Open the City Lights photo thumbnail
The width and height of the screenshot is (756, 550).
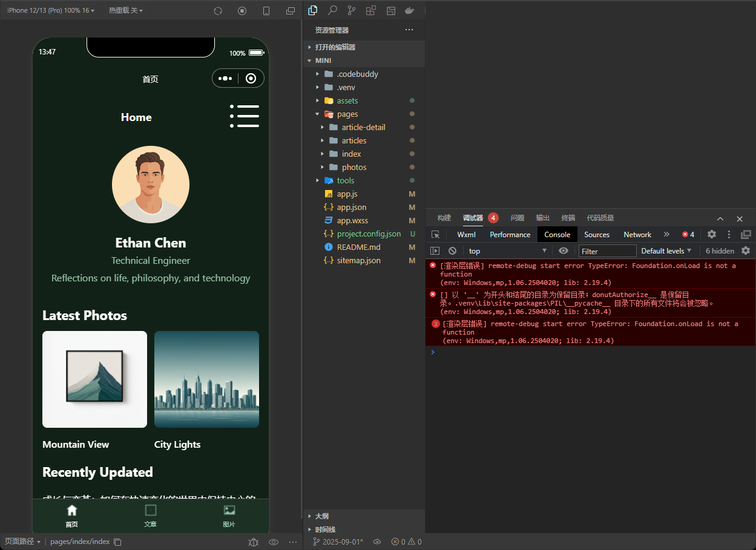pos(206,379)
